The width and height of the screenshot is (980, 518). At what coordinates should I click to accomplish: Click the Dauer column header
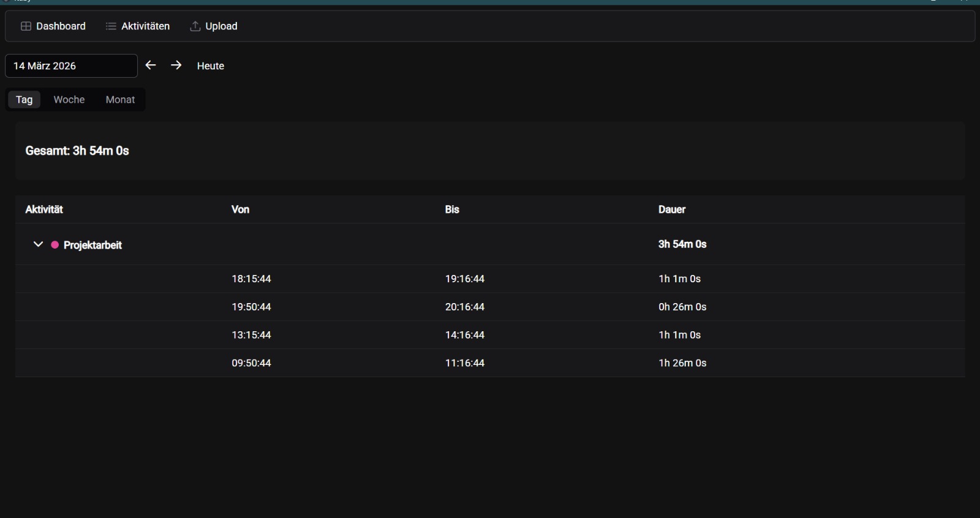pos(672,209)
